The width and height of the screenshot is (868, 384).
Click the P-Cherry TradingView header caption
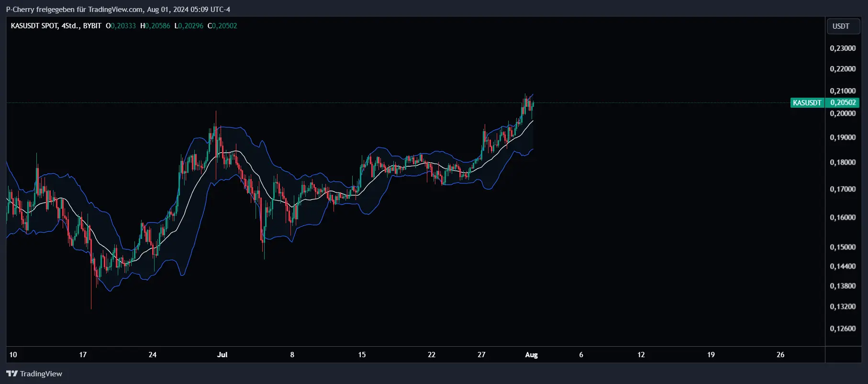point(118,9)
